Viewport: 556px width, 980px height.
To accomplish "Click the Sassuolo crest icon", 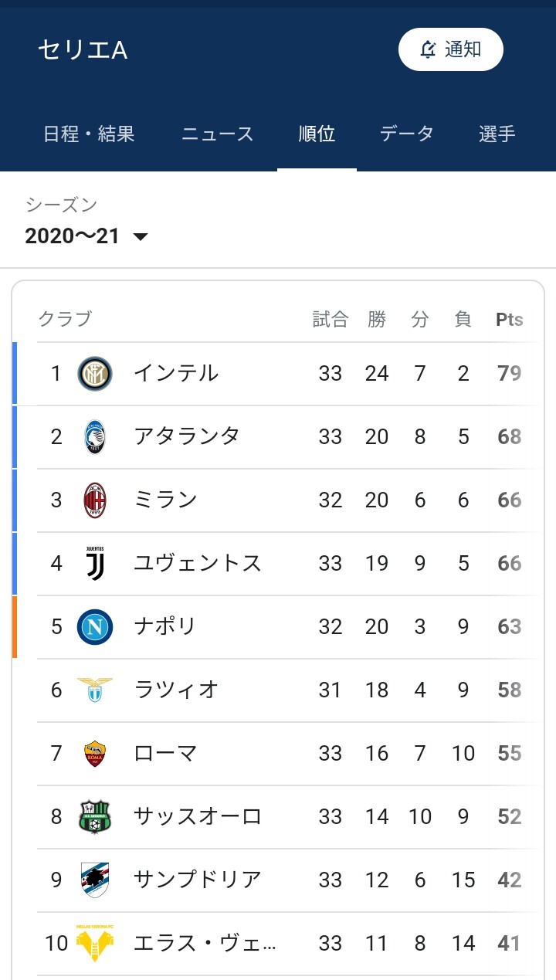I will click(95, 816).
